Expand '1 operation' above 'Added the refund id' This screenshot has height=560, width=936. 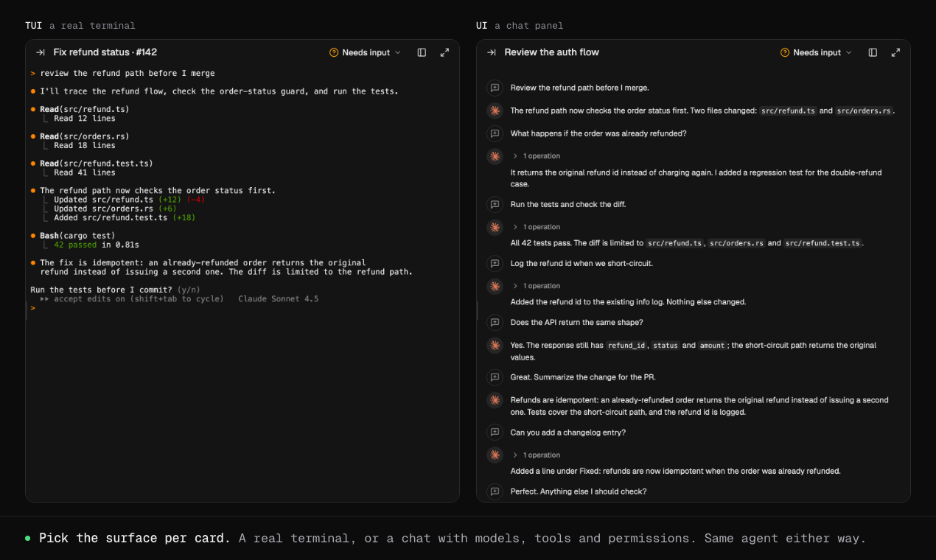537,286
